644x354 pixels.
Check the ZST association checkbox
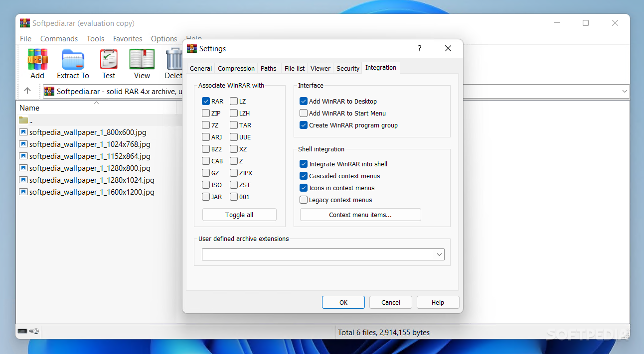pos(234,185)
